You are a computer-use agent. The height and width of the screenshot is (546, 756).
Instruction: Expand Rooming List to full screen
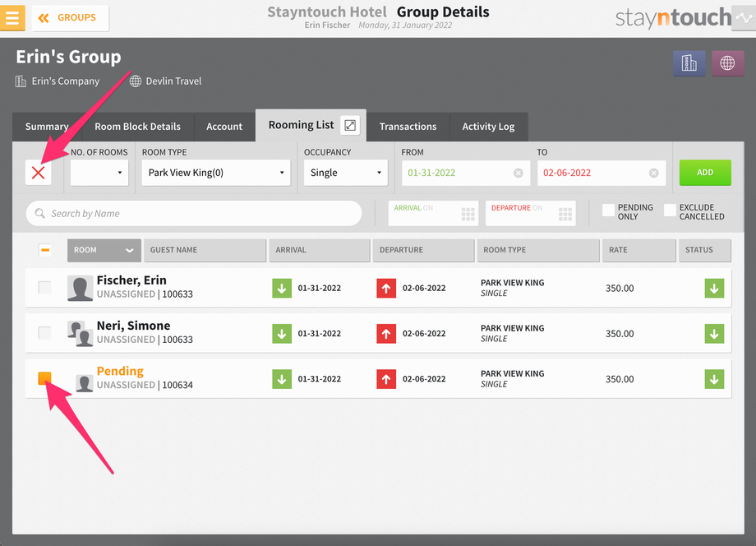(350, 126)
